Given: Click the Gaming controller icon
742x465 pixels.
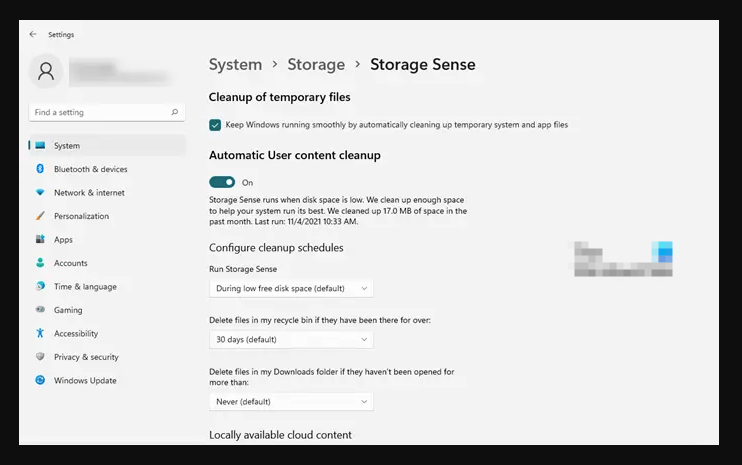Looking at the screenshot, I should [40, 309].
